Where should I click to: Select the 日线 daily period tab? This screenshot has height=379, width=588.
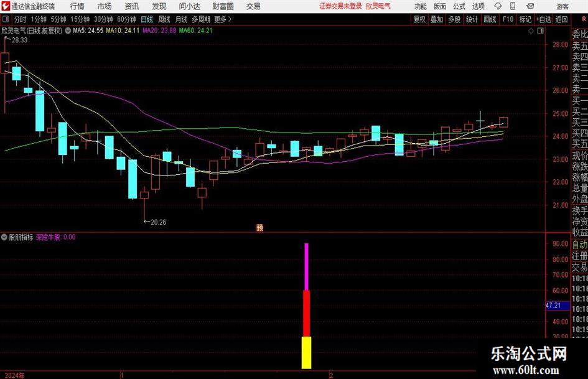(x=147, y=19)
